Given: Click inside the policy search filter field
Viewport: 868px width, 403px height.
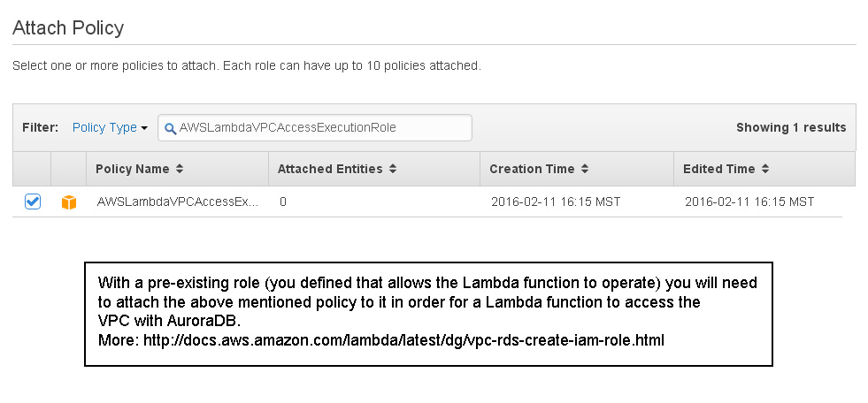Looking at the screenshot, I should point(314,127).
